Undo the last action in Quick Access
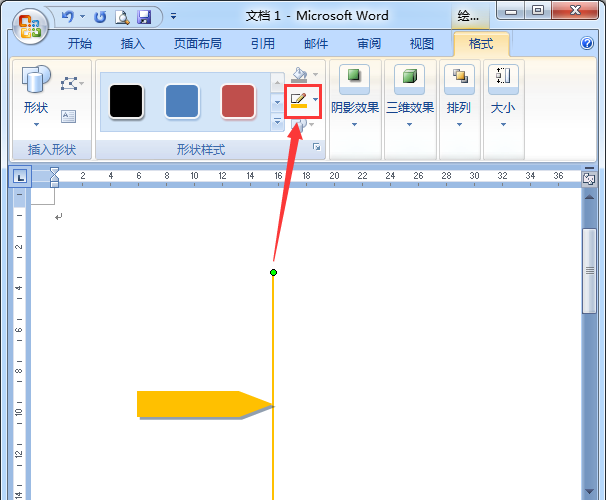The width and height of the screenshot is (606, 500). (67, 17)
